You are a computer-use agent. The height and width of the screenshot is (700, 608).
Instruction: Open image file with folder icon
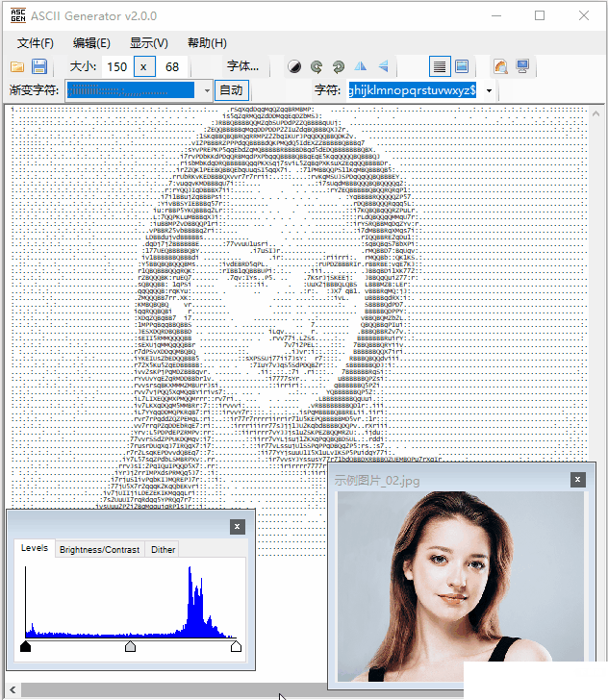click(x=17, y=67)
